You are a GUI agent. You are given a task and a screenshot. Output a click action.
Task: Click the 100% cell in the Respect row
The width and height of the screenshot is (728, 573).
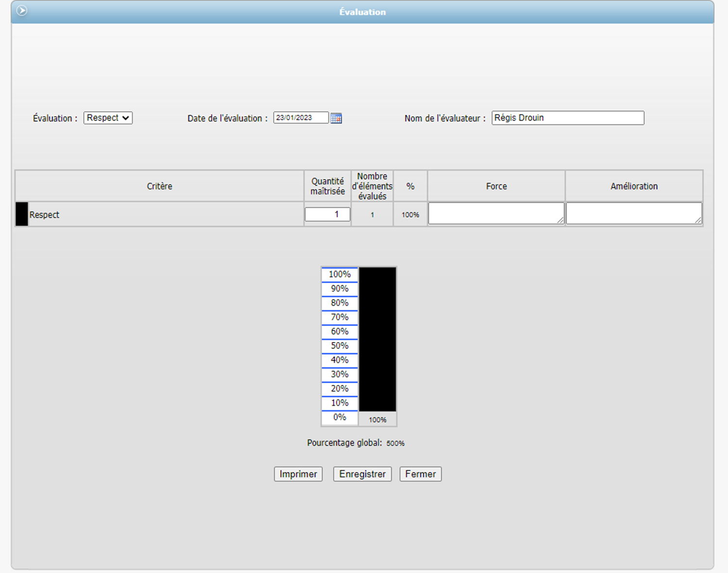coord(410,215)
